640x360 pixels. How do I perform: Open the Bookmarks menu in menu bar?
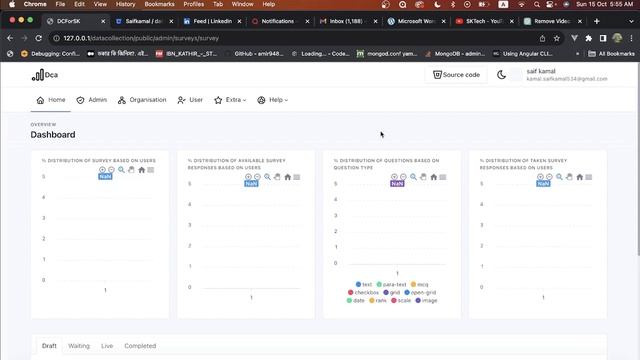[159, 4]
